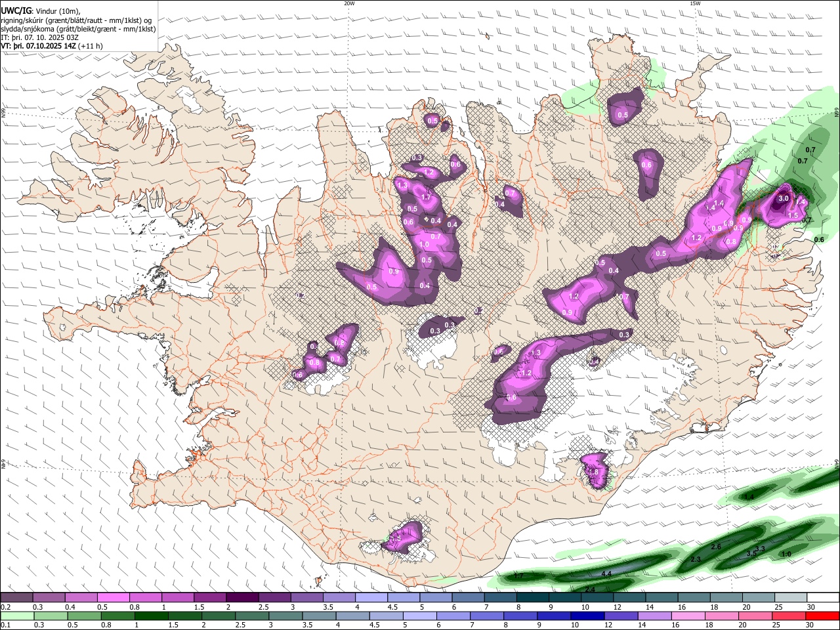The height and width of the screenshot is (630, 840).
Task: Select the 'IT: þri. 07. 10. 2025 03Z' line
Action: 40,37
